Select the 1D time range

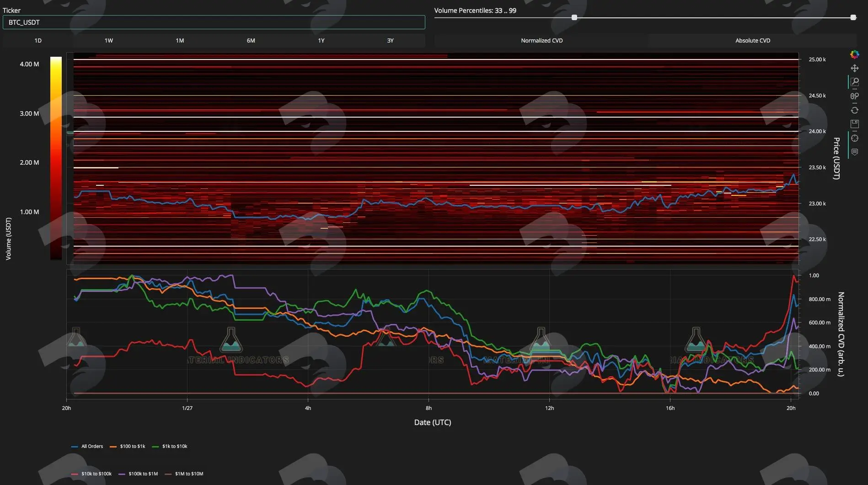click(38, 41)
